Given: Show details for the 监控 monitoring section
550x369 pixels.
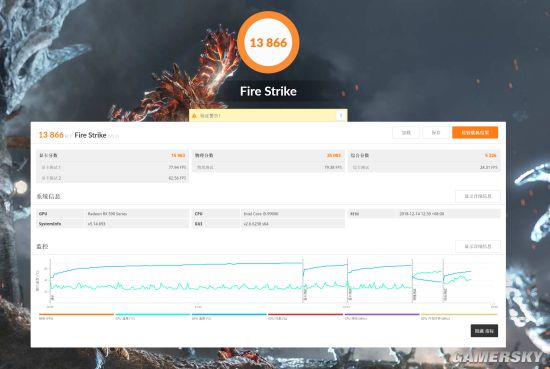Looking at the screenshot, I should pos(478,246).
